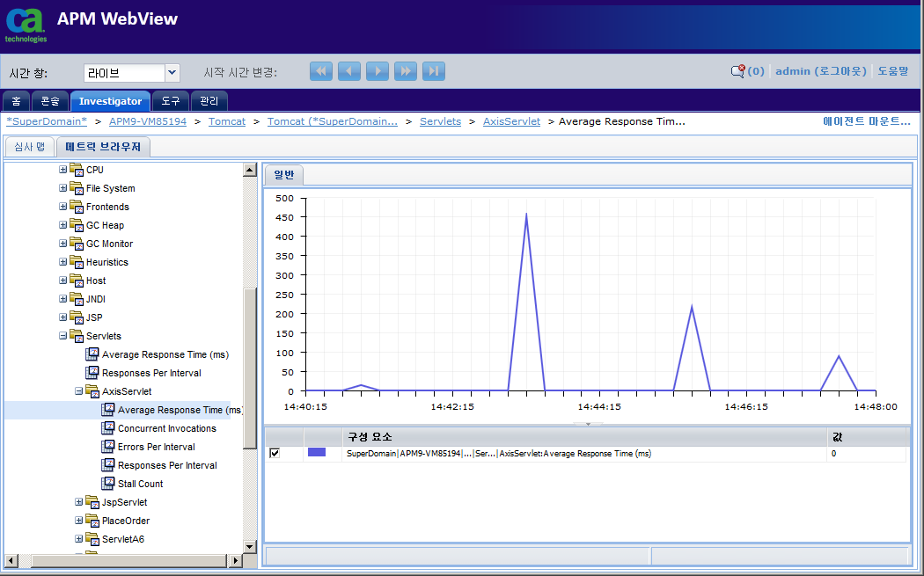Click the blue series color swatch
Viewport: 924px width, 576px height.
317,453
